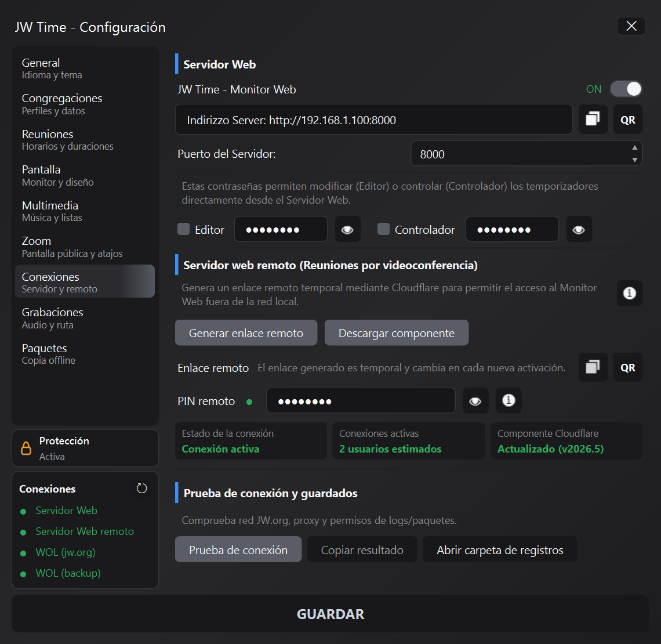Open Zoom settings section

[85, 247]
